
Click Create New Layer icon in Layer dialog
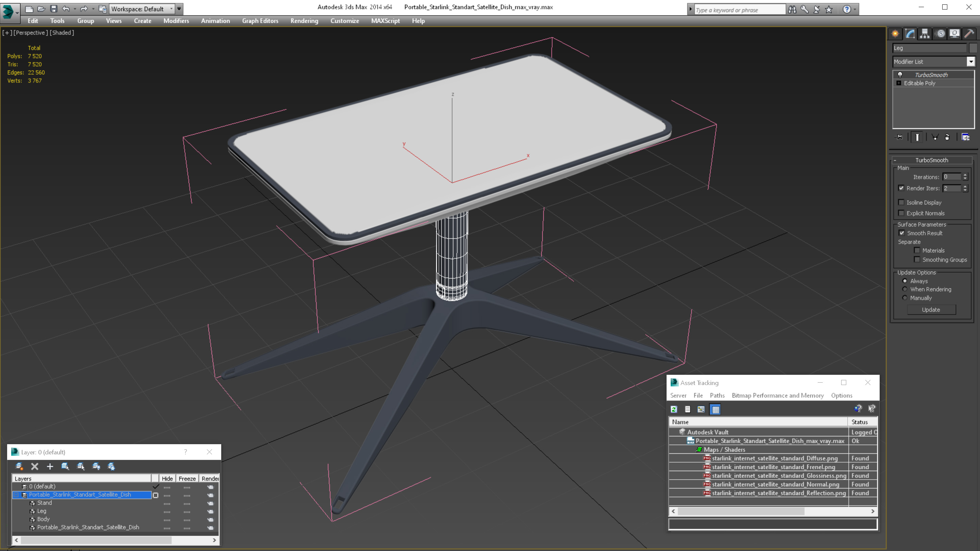click(19, 466)
